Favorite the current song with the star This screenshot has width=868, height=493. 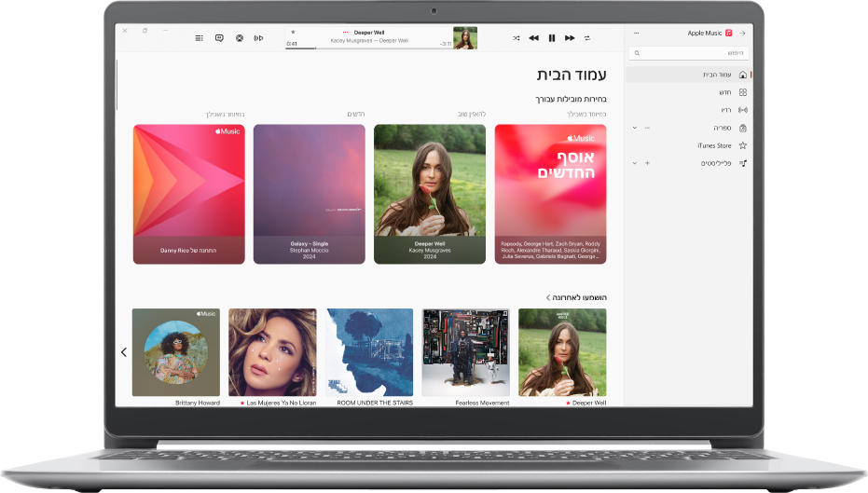[293, 32]
